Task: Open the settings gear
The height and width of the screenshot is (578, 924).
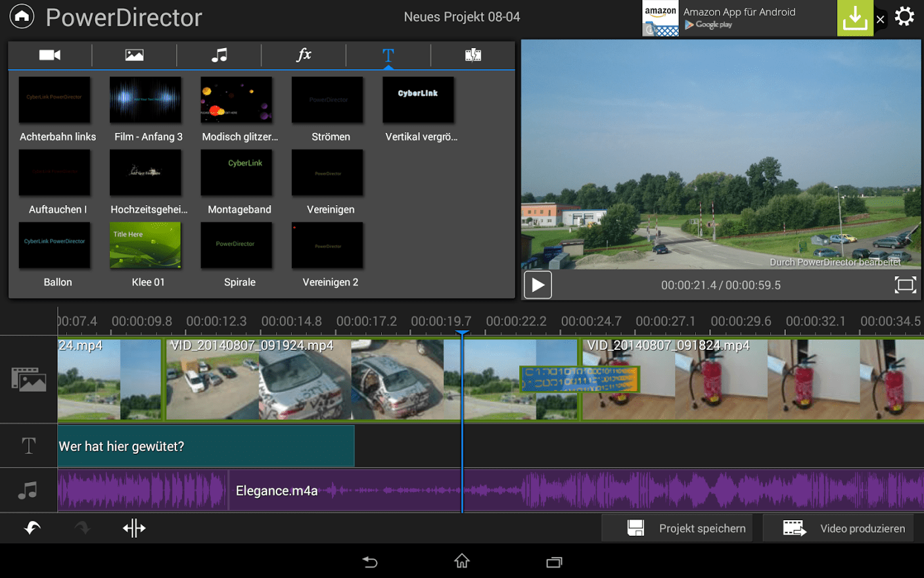Action: (905, 16)
